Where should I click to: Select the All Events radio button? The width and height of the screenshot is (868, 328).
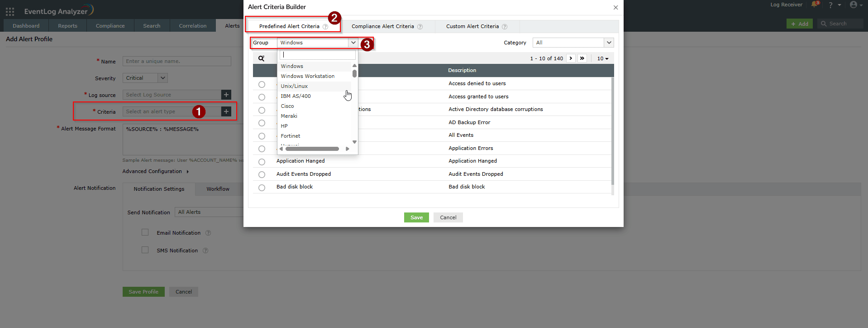pyautogui.click(x=262, y=136)
